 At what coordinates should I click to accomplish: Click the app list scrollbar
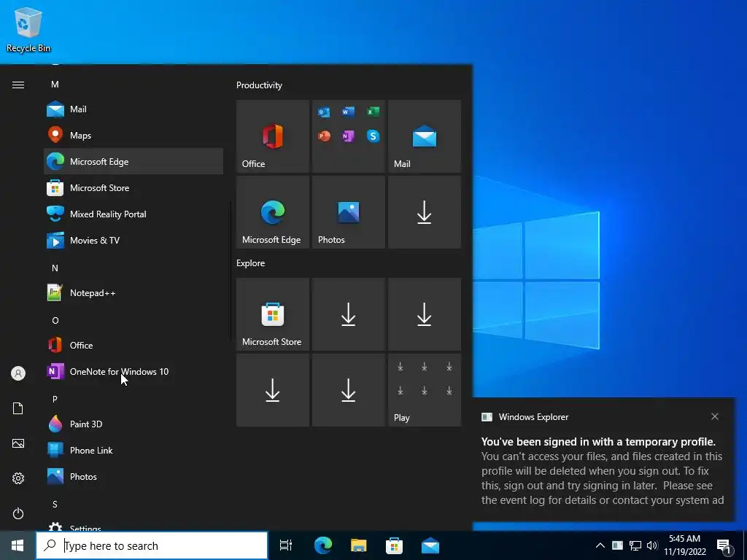coord(231,271)
